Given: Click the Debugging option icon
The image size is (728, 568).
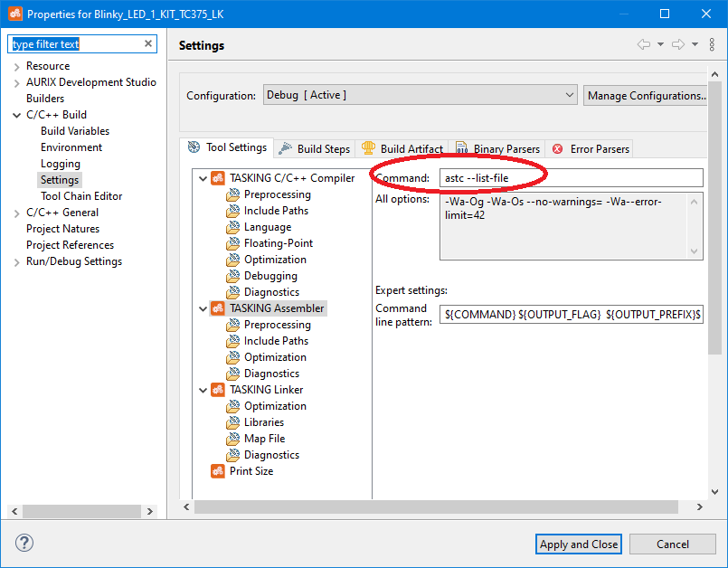Looking at the screenshot, I should (x=233, y=277).
